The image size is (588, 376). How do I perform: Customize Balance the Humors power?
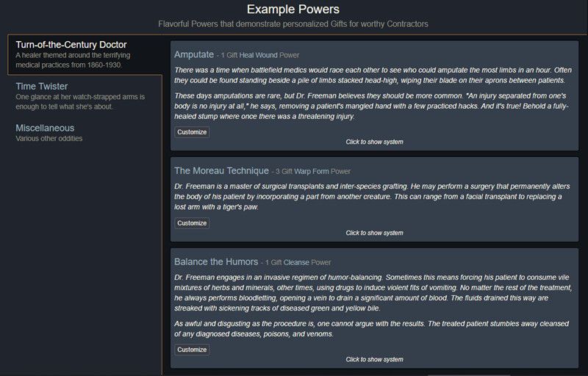pos(192,350)
